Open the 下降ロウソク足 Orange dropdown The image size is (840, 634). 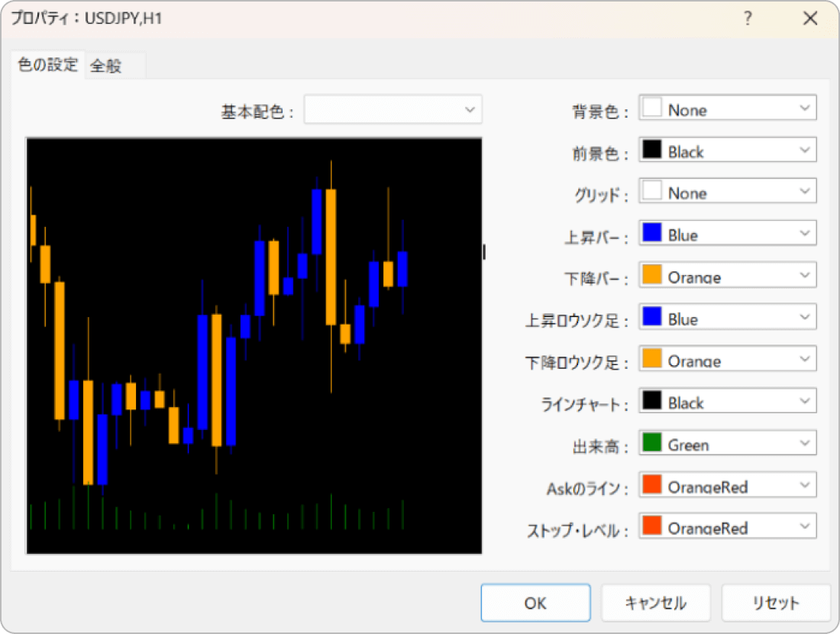coord(727,359)
